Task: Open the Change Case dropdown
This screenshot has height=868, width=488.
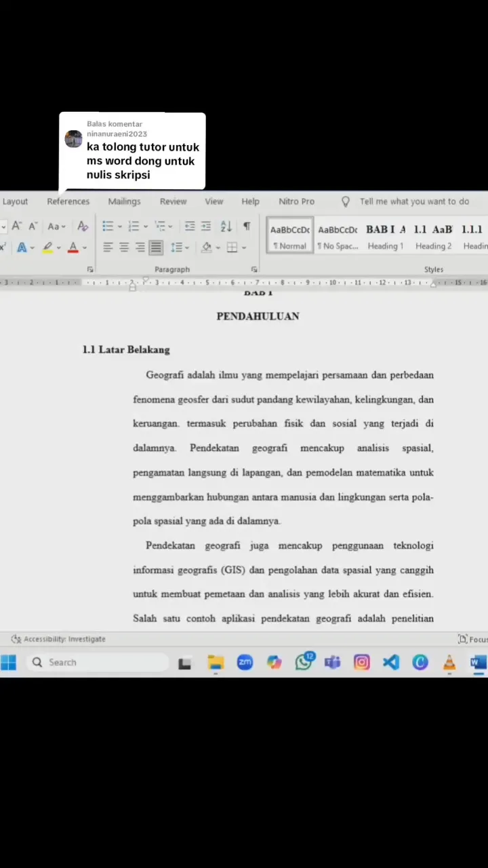Action: point(56,226)
